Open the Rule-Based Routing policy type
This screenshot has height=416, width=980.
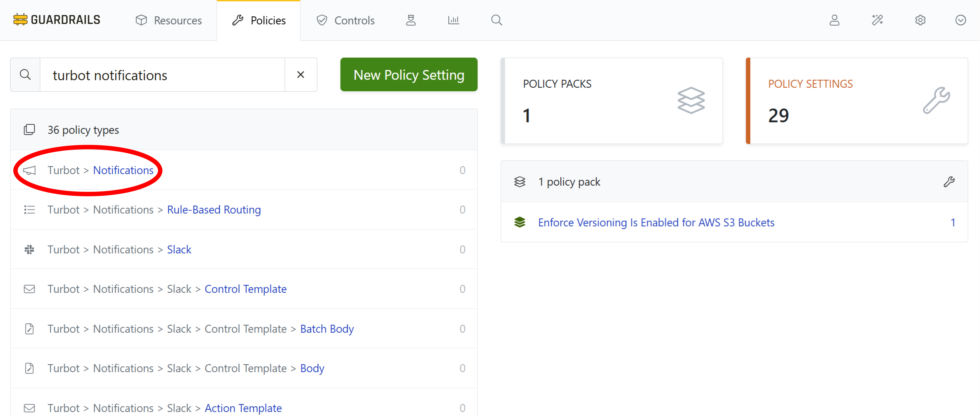coord(214,209)
